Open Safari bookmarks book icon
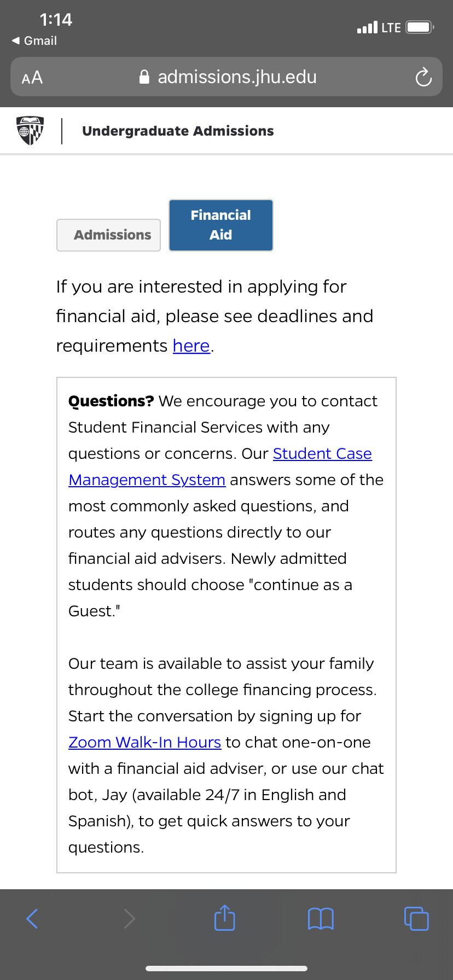 tap(321, 919)
